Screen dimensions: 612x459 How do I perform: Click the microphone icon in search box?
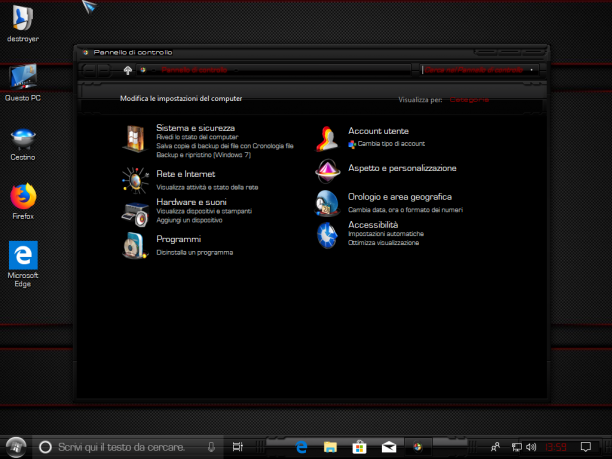[x=211, y=447]
